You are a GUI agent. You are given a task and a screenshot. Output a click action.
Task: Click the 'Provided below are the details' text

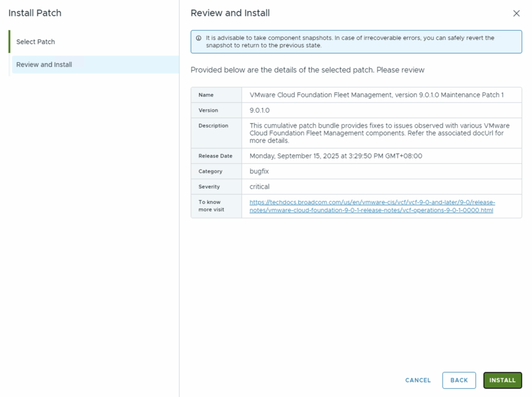(307, 70)
